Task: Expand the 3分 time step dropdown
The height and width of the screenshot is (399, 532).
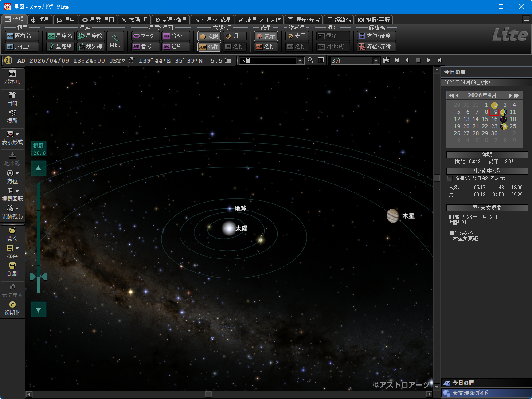Action: (376, 60)
